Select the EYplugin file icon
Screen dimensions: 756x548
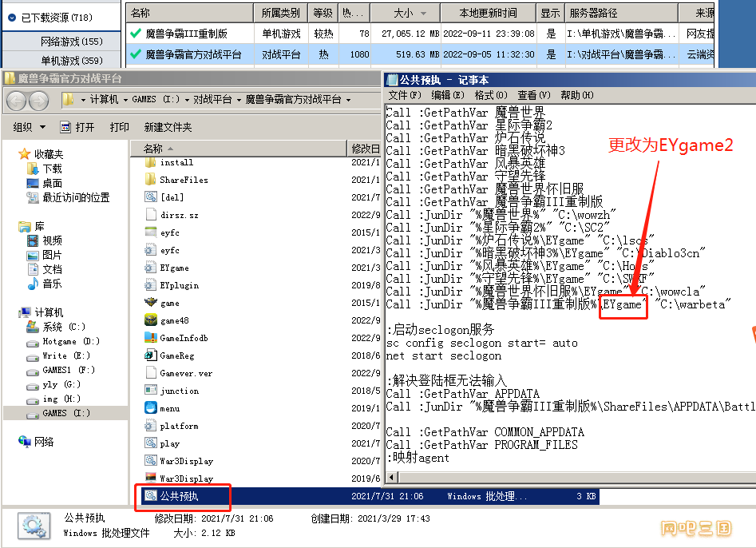pos(150,285)
